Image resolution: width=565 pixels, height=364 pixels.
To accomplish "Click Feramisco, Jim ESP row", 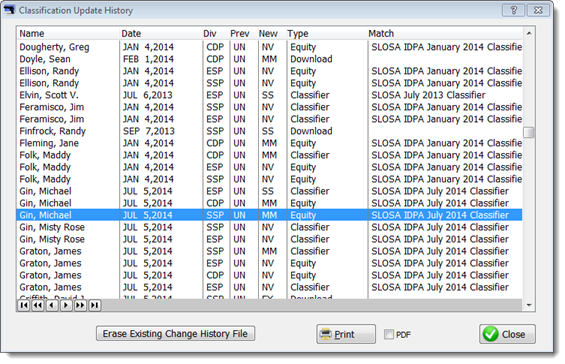I will tap(270, 119).
